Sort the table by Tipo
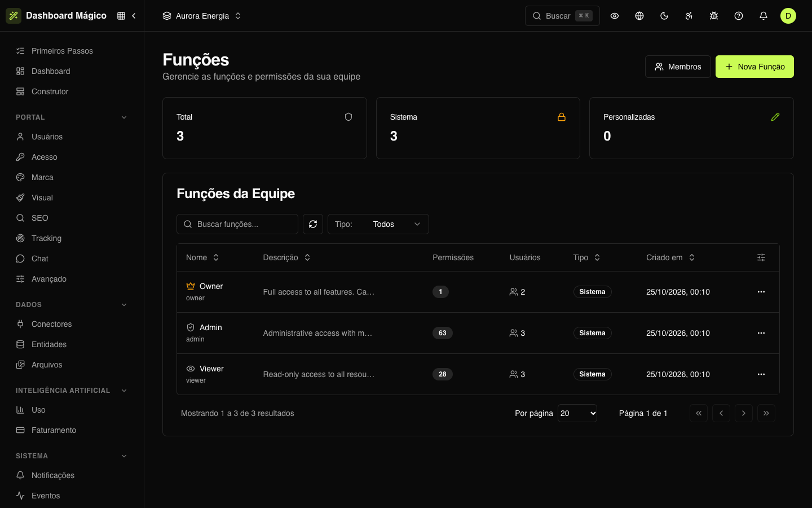The width and height of the screenshot is (812, 508). (x=586, y=257)
